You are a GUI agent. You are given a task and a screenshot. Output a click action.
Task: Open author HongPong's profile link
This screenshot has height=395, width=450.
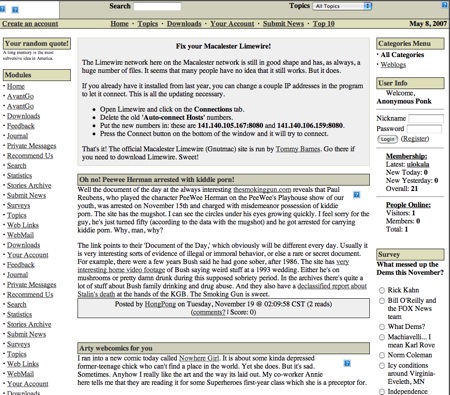coord(160,304)
